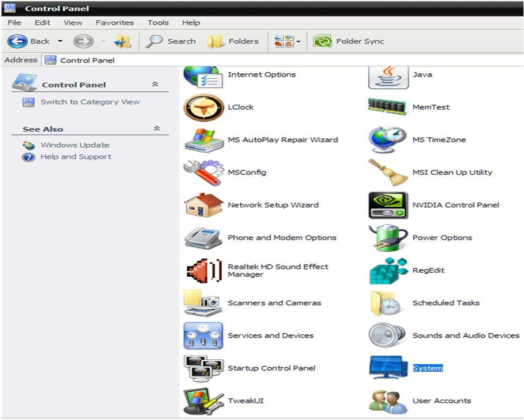This screenshot has height=420, width=524.
Task: Open the Services and Devices gauges icon
Action: (203, 336)
